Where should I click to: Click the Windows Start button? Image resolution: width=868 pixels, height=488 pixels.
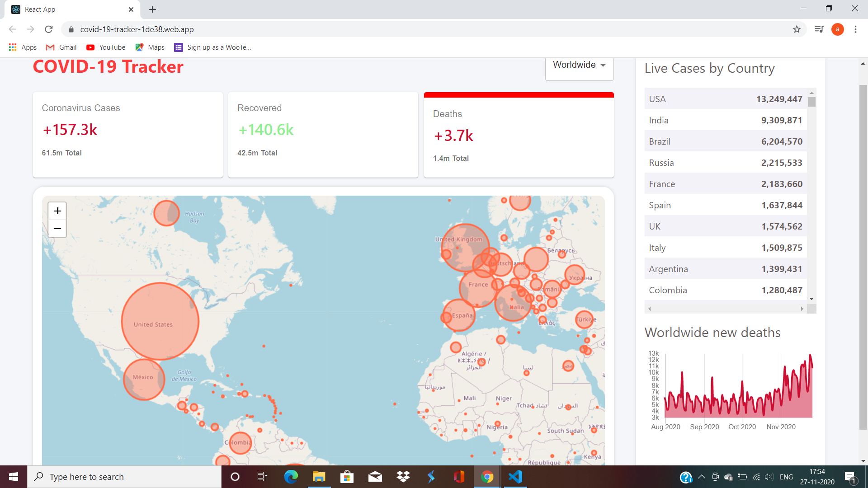13,477
